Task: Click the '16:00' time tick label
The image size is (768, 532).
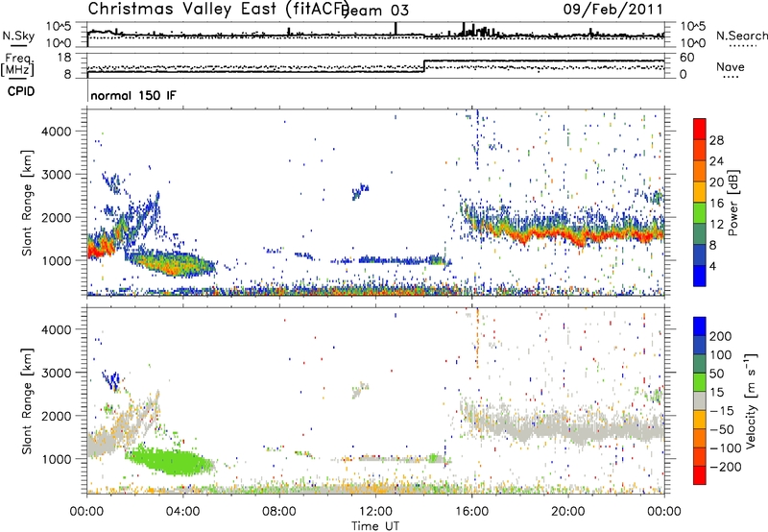Action: (x=471, y=512)
